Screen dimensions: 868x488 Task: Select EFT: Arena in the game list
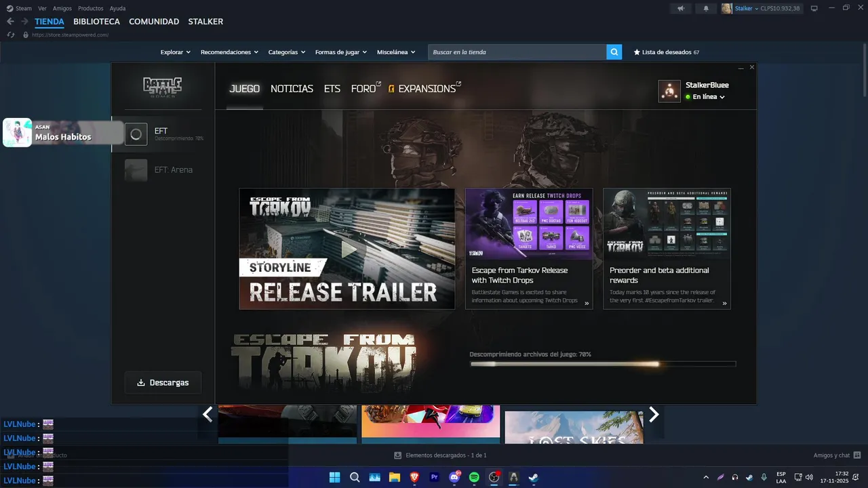163,170
